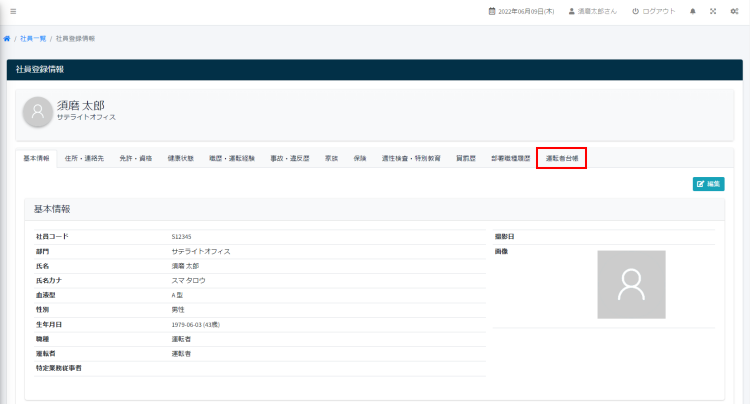Open the 住所・連絡先 tab
750x404 pixels.
pos(85,158)
